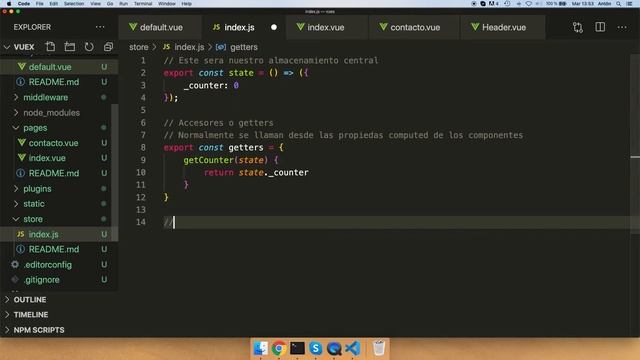Image resolution: width=640 pixels, height=360 pixels.
Task: Open Finder from the dock
Action: (260, 348)
